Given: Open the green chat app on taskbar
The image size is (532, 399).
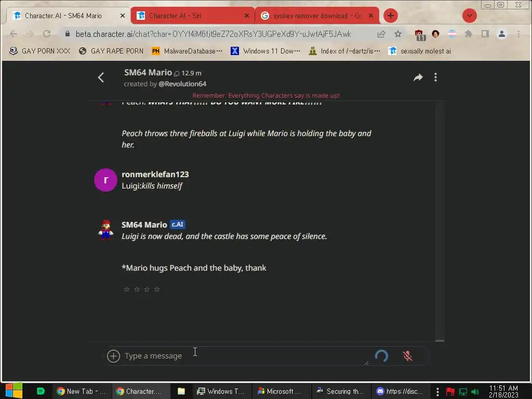Looking at the screenshot, I should pos(41,391).
